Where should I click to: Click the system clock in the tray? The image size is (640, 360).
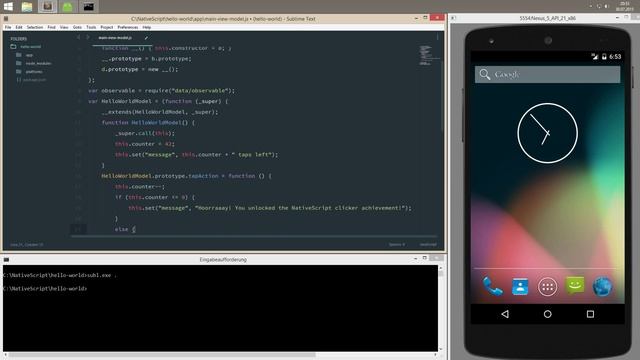(x=624, y=6)
